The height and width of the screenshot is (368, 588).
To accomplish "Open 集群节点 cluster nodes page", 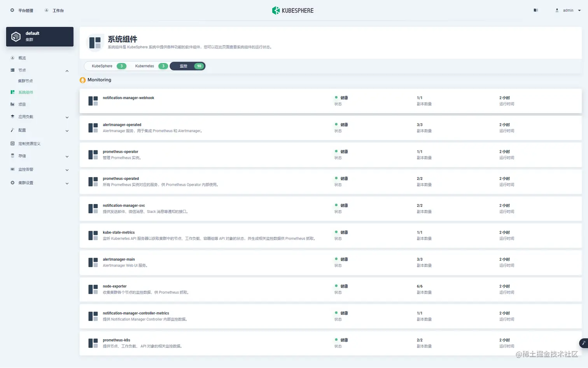I will [25, 81].
